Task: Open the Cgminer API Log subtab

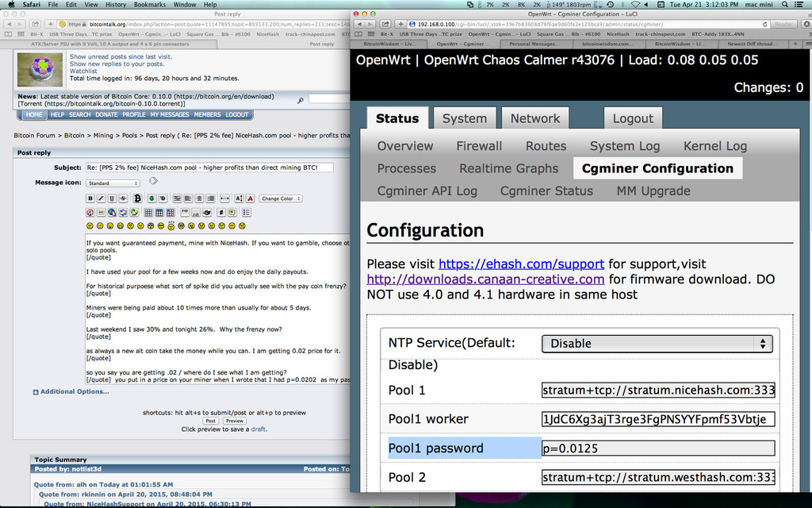Action: [x=427, y=190]
